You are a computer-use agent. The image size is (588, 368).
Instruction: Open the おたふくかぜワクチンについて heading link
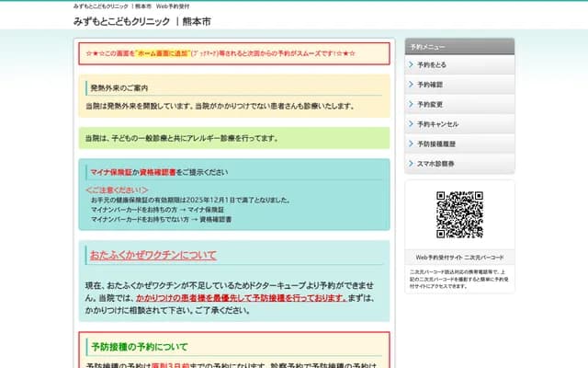tap(153, 255)
